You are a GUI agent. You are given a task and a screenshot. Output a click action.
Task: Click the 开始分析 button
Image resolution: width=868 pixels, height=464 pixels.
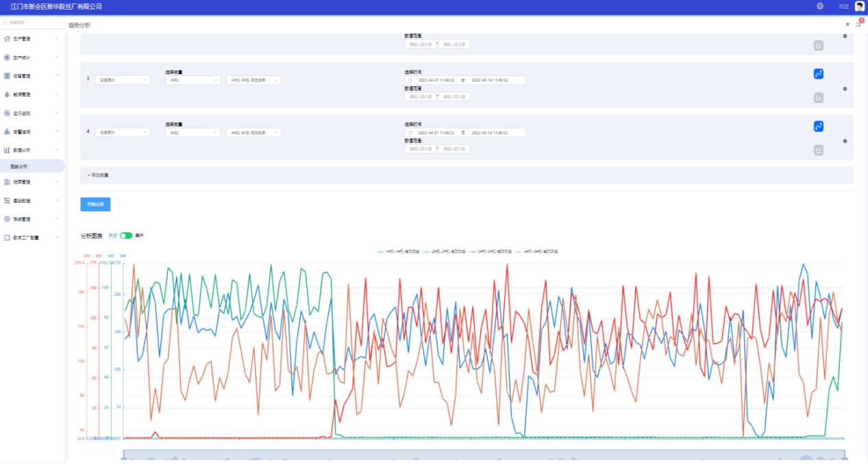pos(95,204)
